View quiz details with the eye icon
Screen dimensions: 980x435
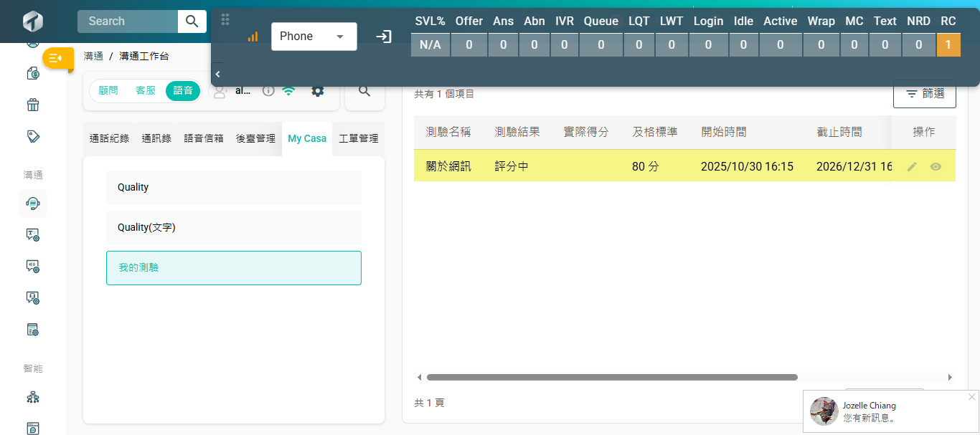(x=936, y=166)
